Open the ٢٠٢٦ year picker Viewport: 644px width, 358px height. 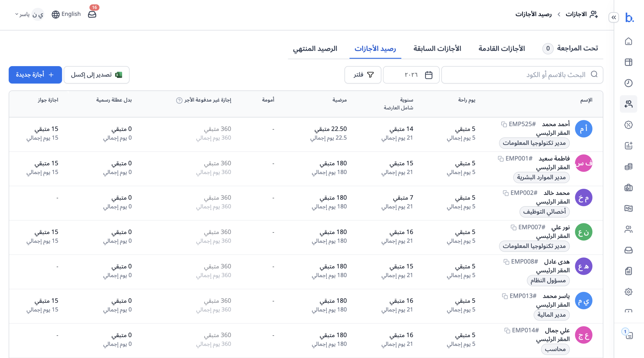pyautogui.click(x=411, y=75)
